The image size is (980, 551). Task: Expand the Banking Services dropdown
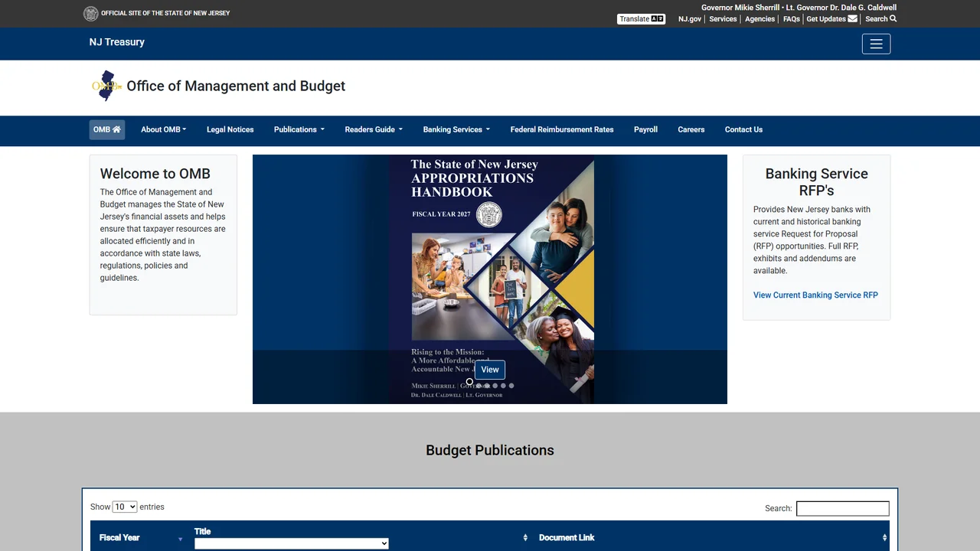(x=456, y=129)
